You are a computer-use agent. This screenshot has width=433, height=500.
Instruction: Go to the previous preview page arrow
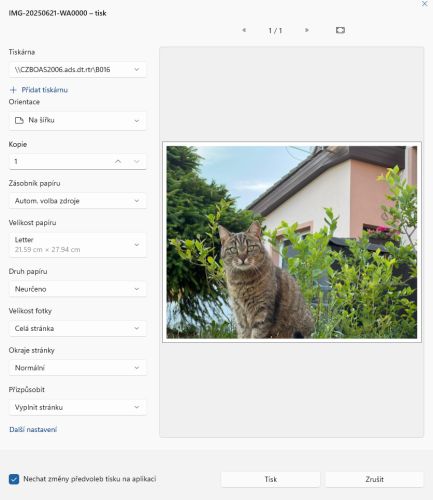pos(244,30)
